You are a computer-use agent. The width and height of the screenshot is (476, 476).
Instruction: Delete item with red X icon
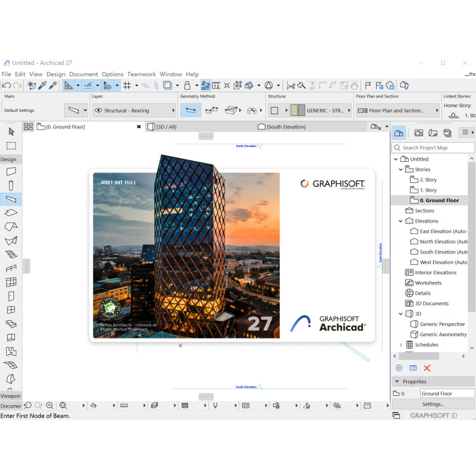click(427, 368)
